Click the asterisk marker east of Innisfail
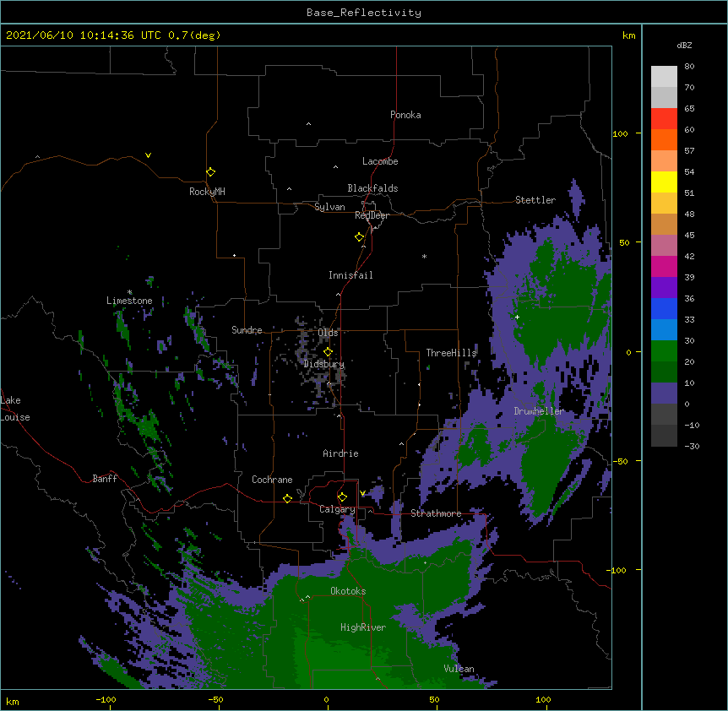This screenshot has width=728, height=711. click(424, 257)
